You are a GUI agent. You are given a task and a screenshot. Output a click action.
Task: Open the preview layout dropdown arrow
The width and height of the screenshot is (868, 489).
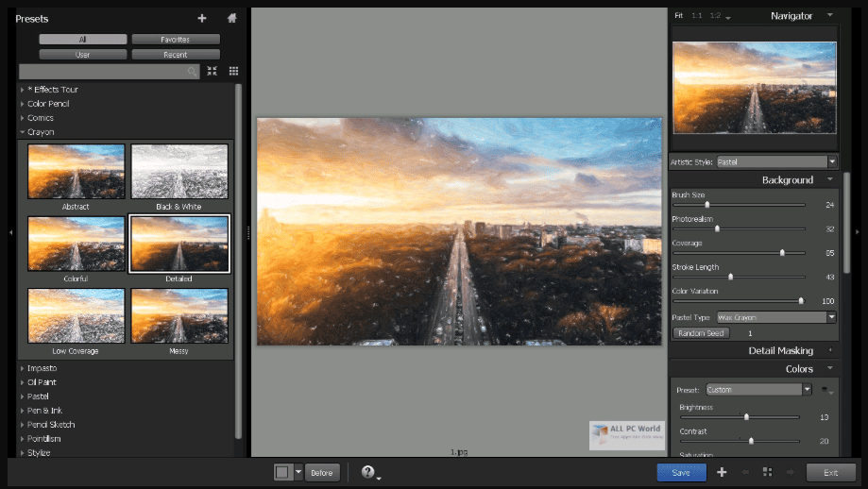pos(298,472)
